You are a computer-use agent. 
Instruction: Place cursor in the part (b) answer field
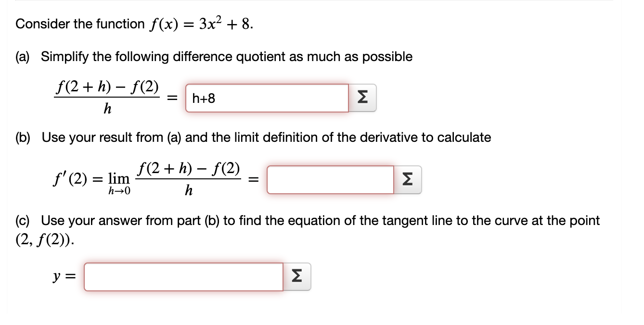[x=330, y=179]
